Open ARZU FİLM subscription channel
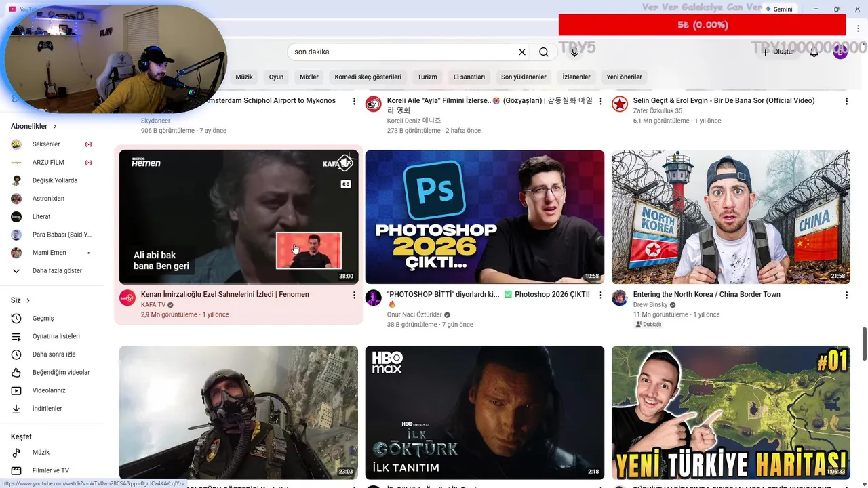868x488 pixels. (x=52, y=163)
